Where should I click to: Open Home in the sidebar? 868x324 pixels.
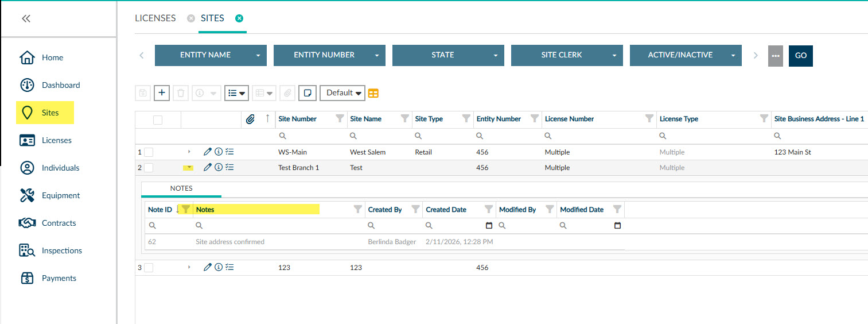click(41, 57)
